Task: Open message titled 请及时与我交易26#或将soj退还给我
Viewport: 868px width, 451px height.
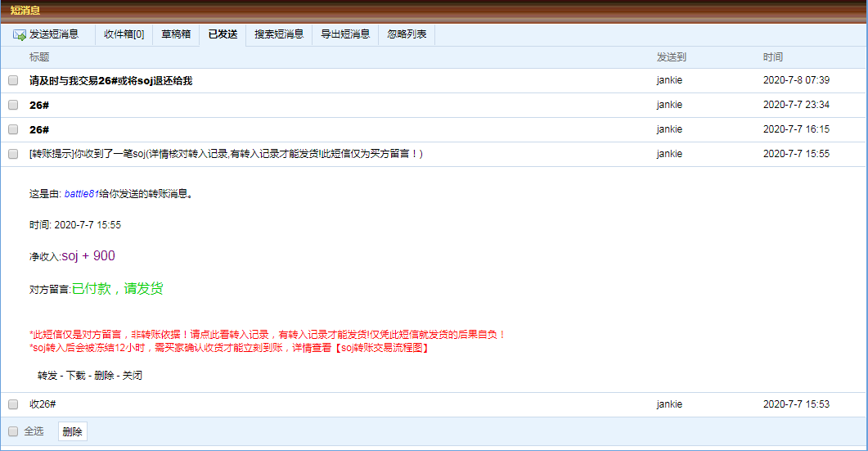Action: click(x=110, y=81)
